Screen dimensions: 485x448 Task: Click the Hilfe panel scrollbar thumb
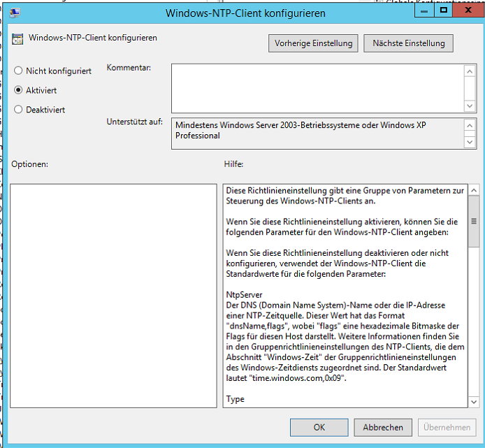[474, 222]
